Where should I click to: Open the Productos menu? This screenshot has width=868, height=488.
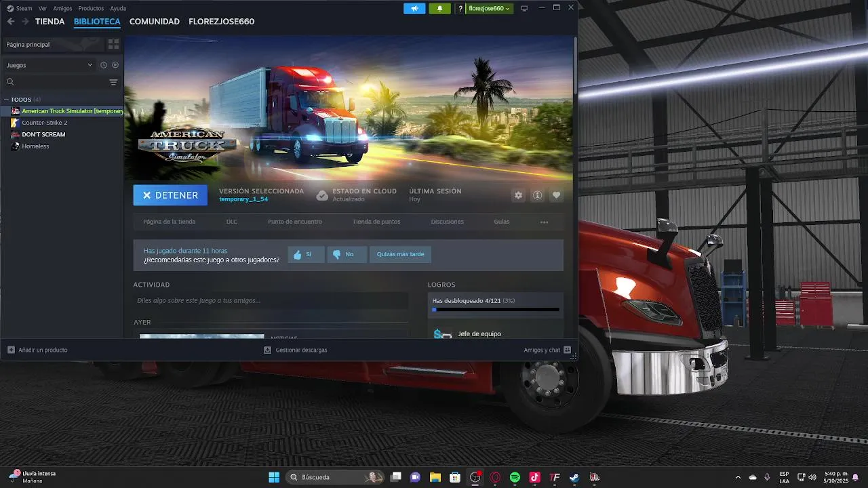tap(91, 8)
